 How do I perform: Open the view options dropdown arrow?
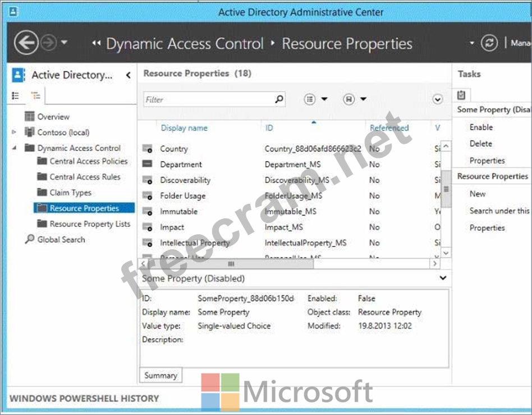324,99
